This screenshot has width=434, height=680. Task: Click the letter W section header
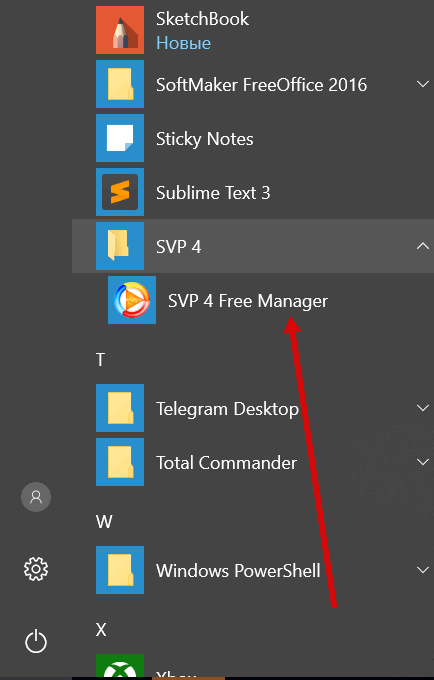tap(104, 522)
